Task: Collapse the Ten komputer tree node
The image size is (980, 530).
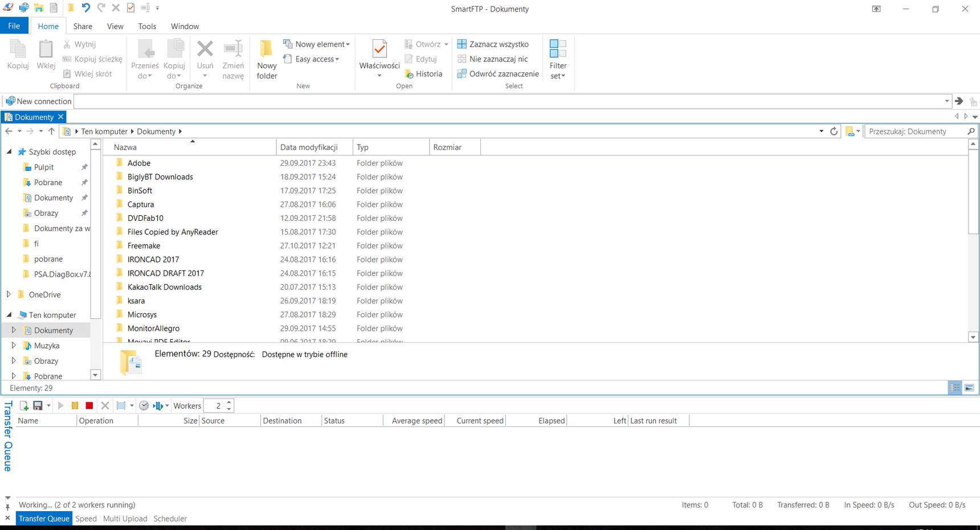Action: [9, 314]
